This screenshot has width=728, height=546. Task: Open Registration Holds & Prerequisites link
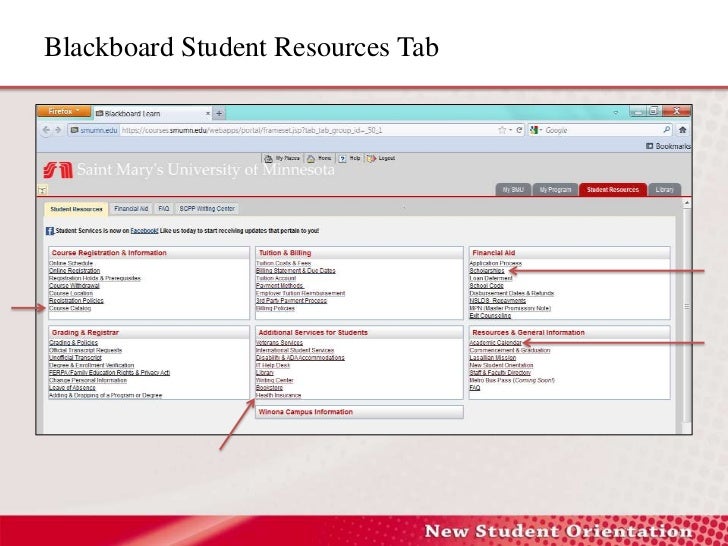95,278
